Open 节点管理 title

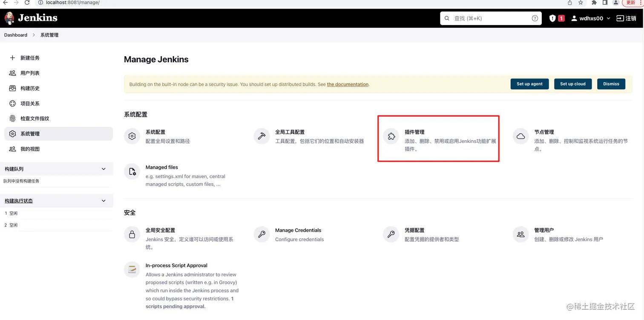coord(544,132)
